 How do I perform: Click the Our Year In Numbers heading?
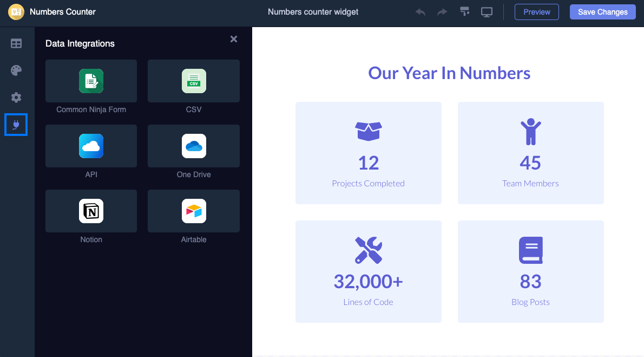(449, 73)
